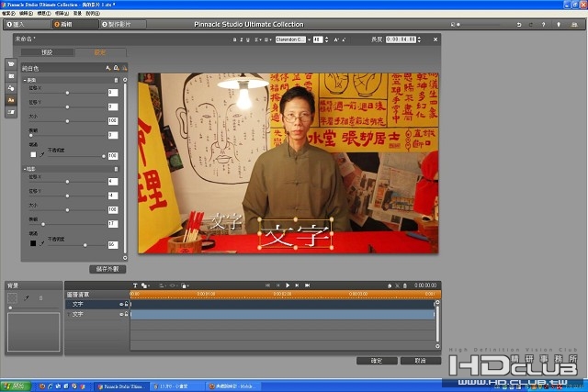Click the white face fill color swatch
The width and height of the screenshot is (588, 392).
click(33, 154)
